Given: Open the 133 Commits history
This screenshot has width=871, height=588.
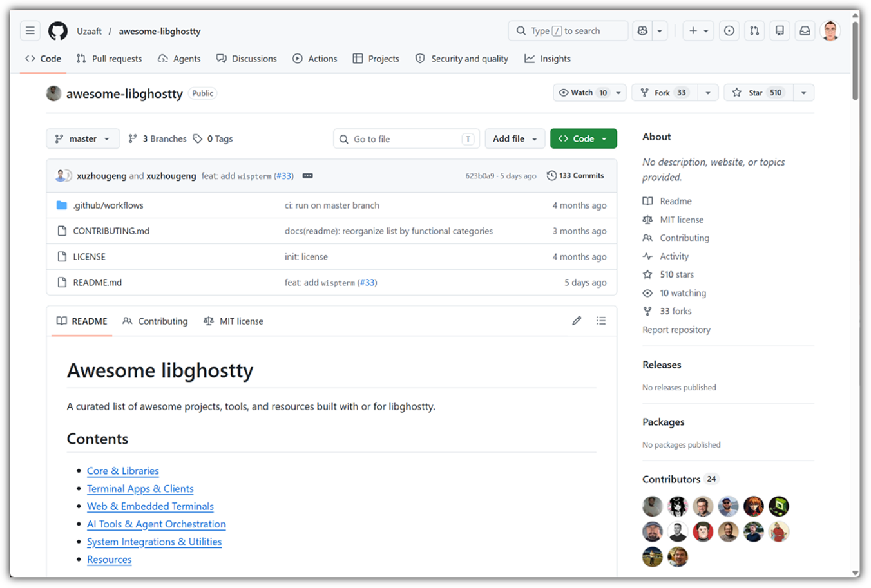Looking at the screenshot, I should [575, 176].
